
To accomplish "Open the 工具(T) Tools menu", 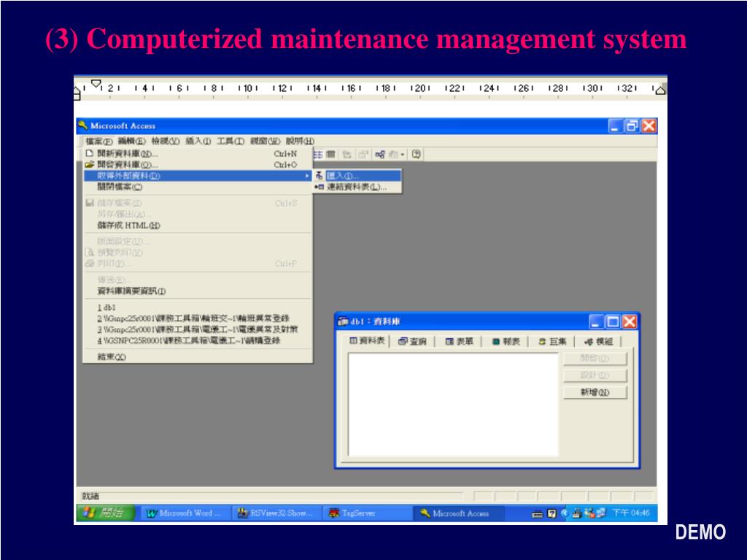I will click(230, 141).
